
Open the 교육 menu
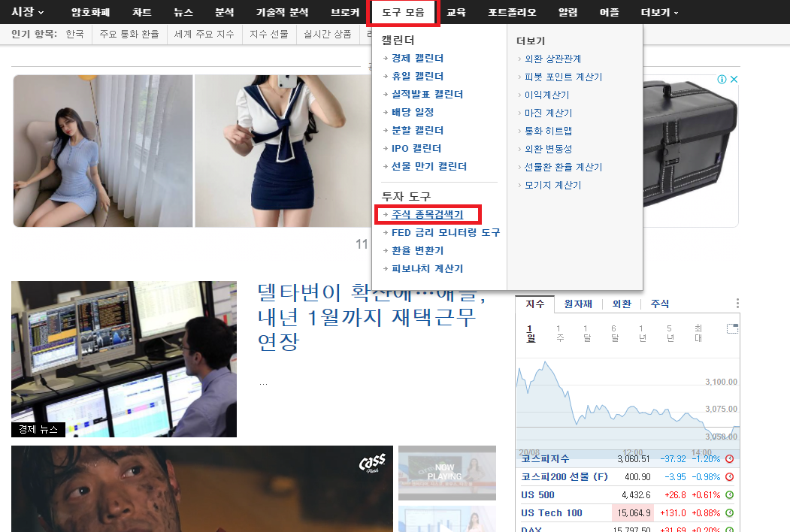[x=456, y=12]
